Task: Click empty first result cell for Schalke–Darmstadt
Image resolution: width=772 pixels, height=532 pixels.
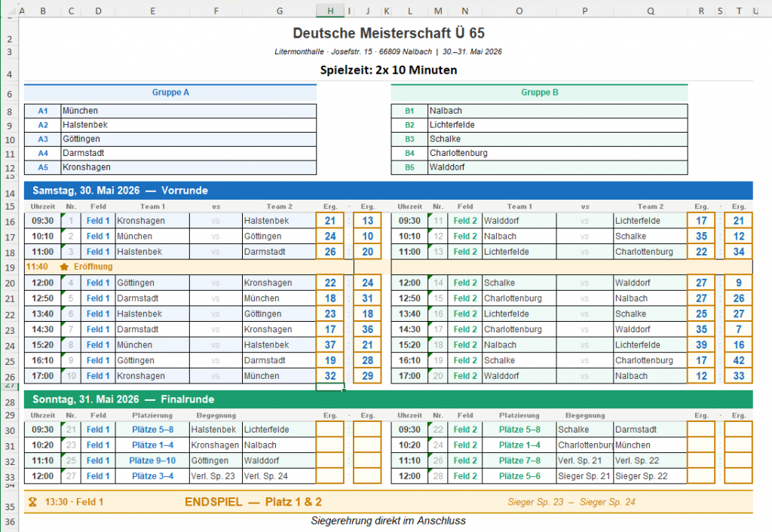Action: pos(701,430)
